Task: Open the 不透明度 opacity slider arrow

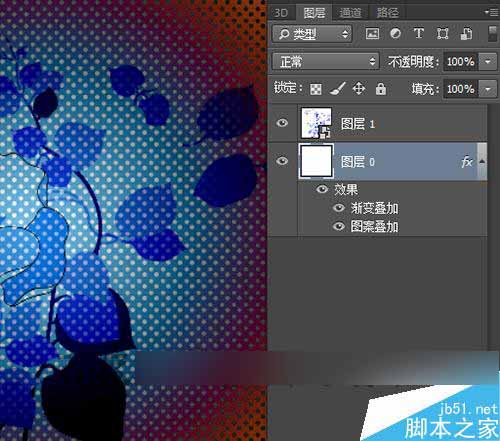Action: pyautogui.click(x=488, y=62)
